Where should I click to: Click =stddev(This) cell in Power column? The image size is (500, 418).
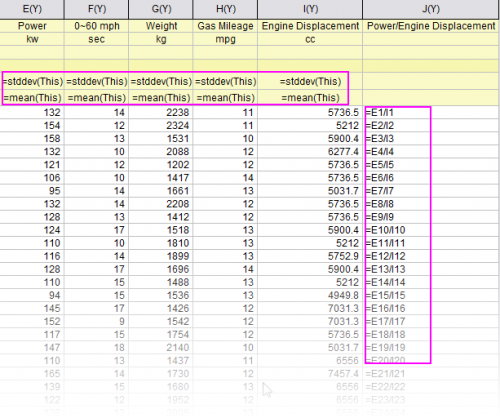tap(33, 81)
